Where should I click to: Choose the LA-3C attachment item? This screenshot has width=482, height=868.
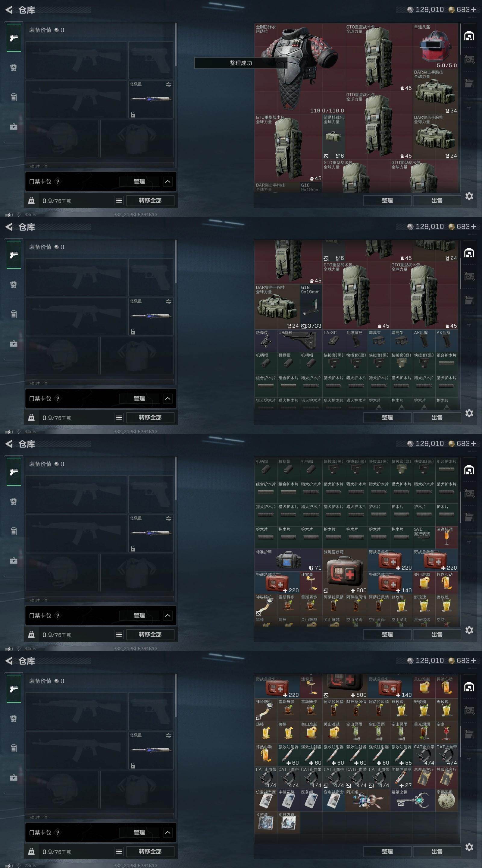point(333,340)
